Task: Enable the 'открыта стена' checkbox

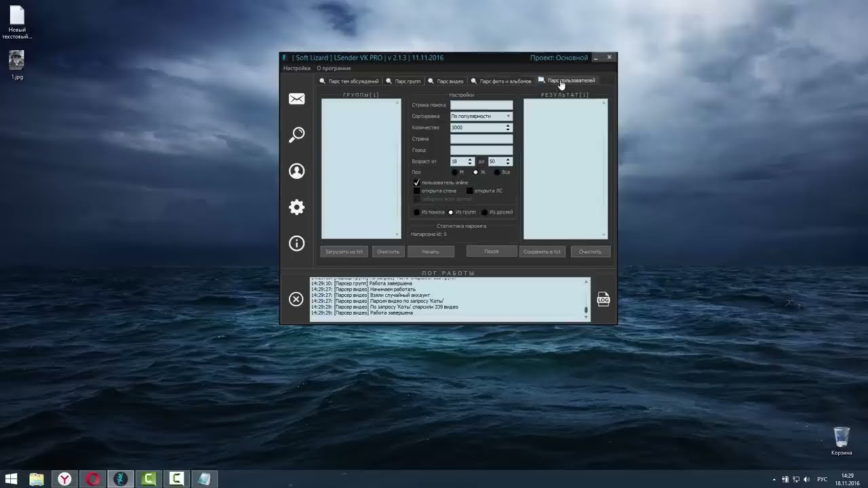Action: 417,190
